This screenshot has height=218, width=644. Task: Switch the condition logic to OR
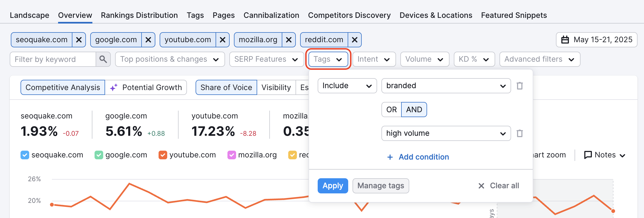click(391, 110)
